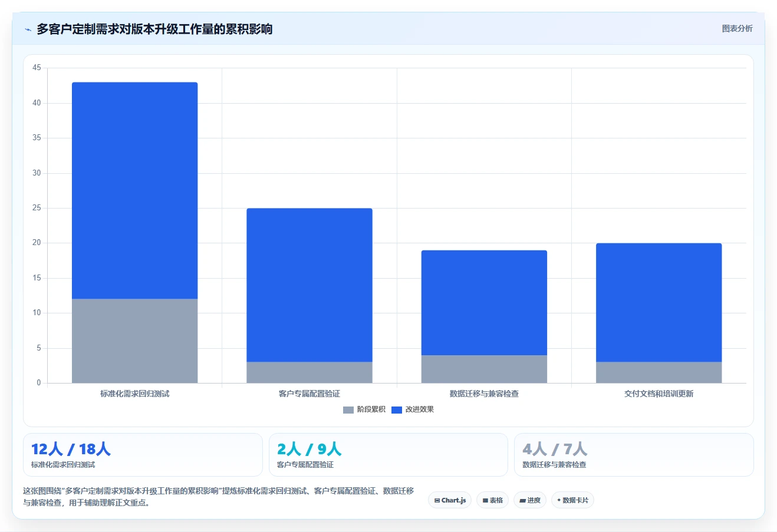Click the 数据迁移与兼容检查 caption under 4人 / 7人
The image size is (777, 532).
coord(554,465)
